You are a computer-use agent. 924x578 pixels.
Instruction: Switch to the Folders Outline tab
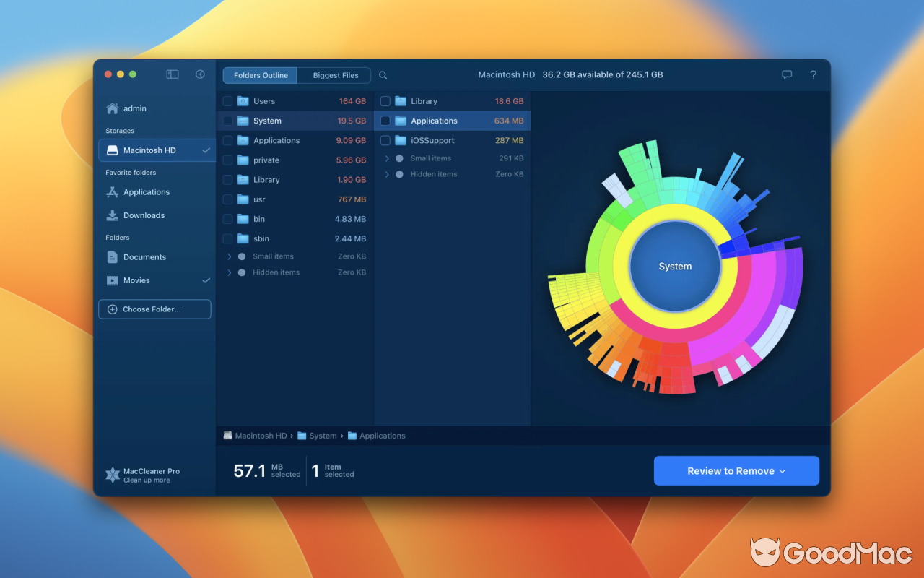pyautogui.click(x=259, y=75)
